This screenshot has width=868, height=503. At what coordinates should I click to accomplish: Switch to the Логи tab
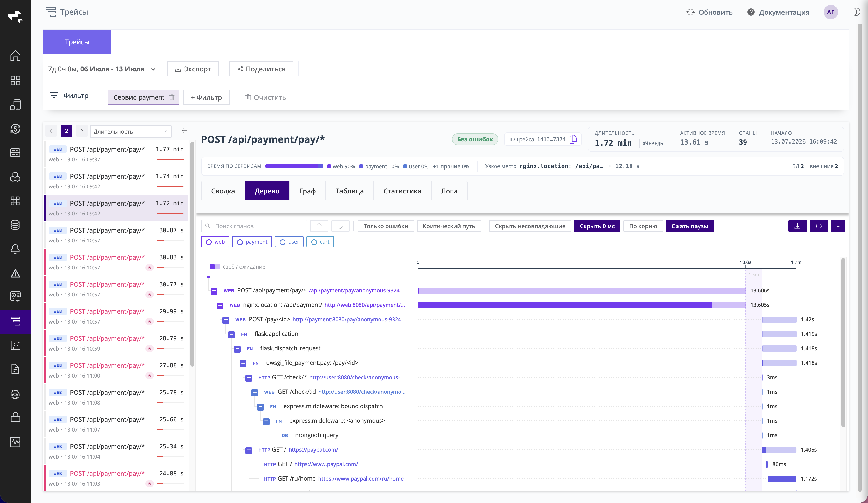(x=449, y=191)
